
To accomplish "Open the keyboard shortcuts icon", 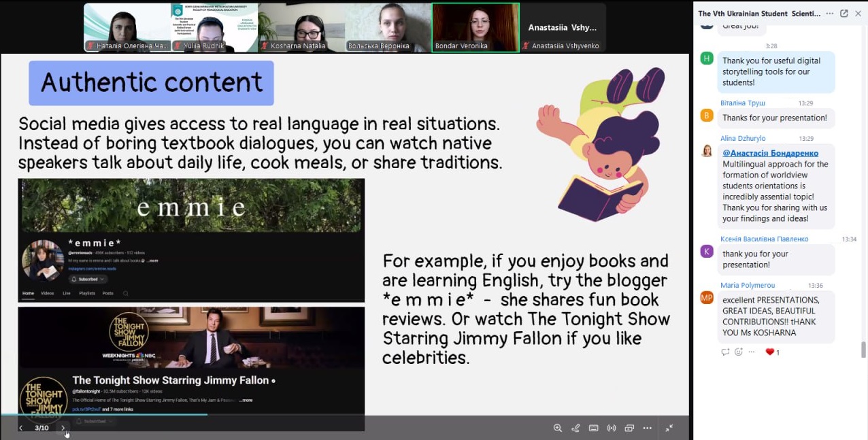I will tap(593, 428).
